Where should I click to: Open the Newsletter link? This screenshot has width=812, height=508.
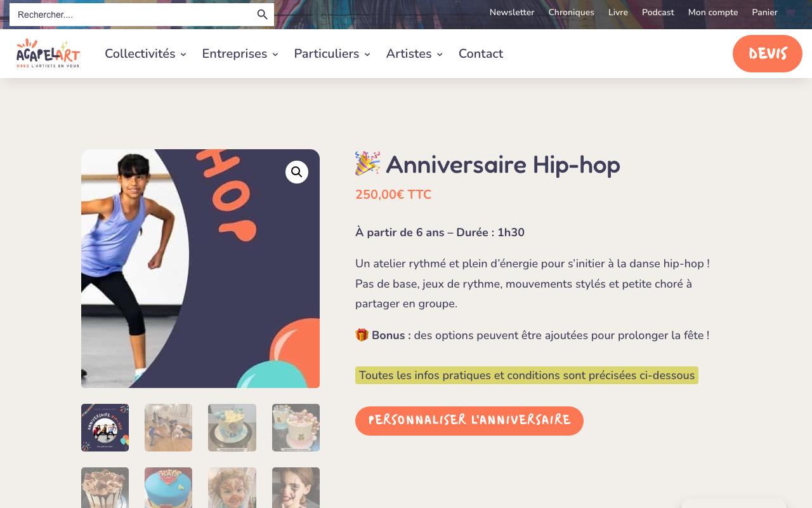[x=512, y=12]
